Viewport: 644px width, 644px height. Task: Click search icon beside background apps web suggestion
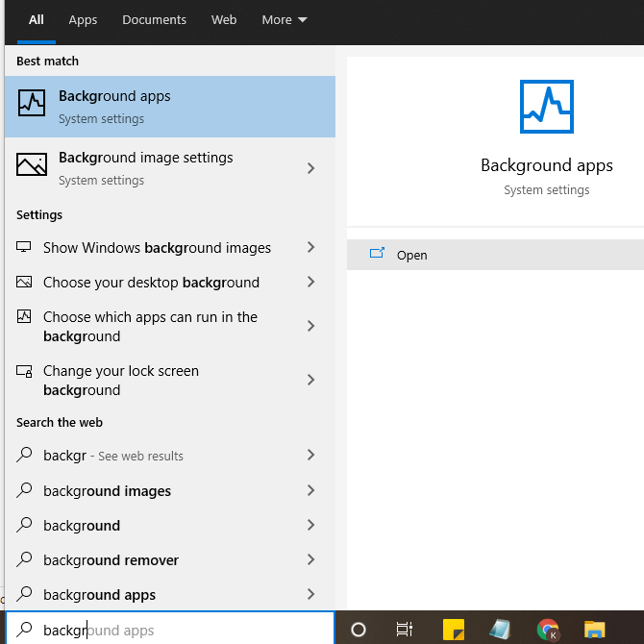point(24,593)
